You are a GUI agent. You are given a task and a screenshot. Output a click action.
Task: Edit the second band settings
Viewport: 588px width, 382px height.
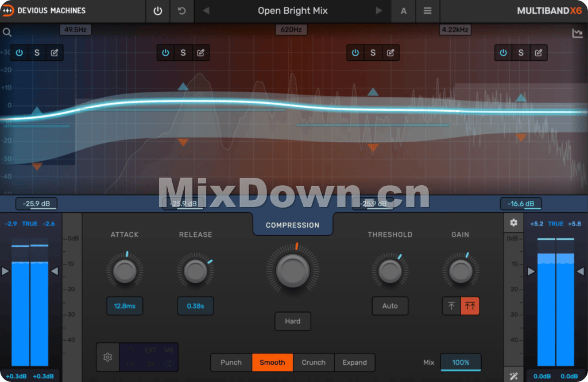(200, 53)
